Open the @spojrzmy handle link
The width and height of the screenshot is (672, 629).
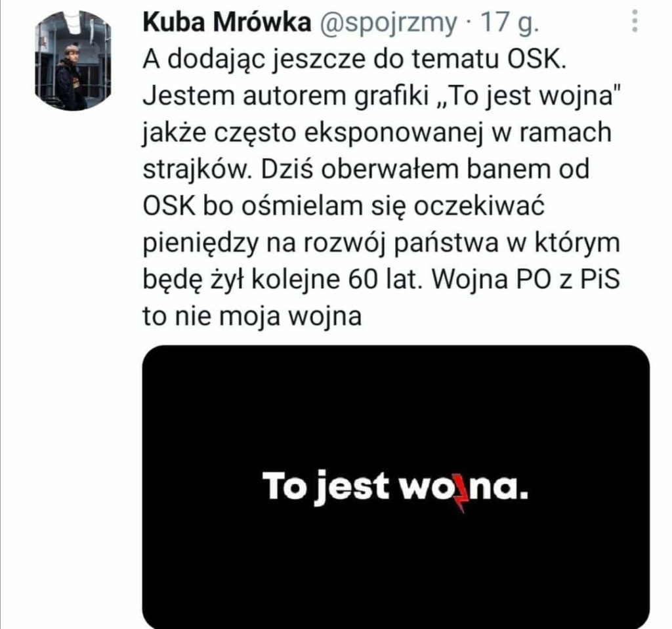coord(388,23)
